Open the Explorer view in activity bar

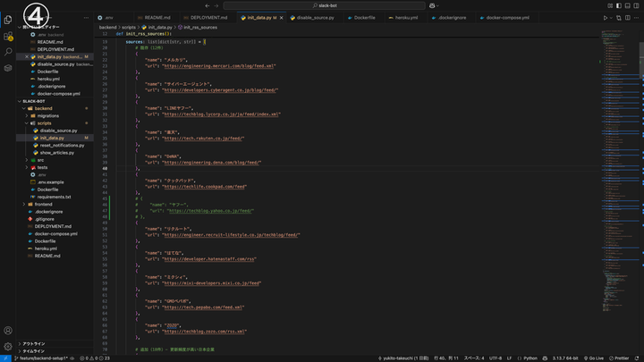pos(8,20)
